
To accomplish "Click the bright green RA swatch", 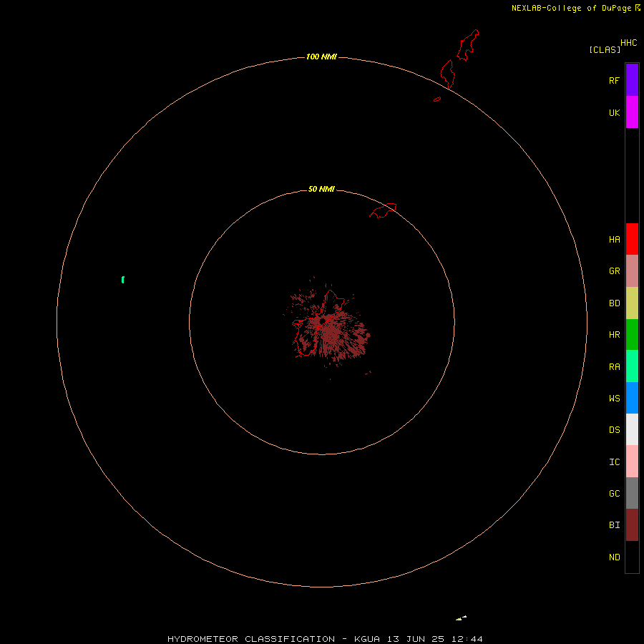I will tap(632, 366).
